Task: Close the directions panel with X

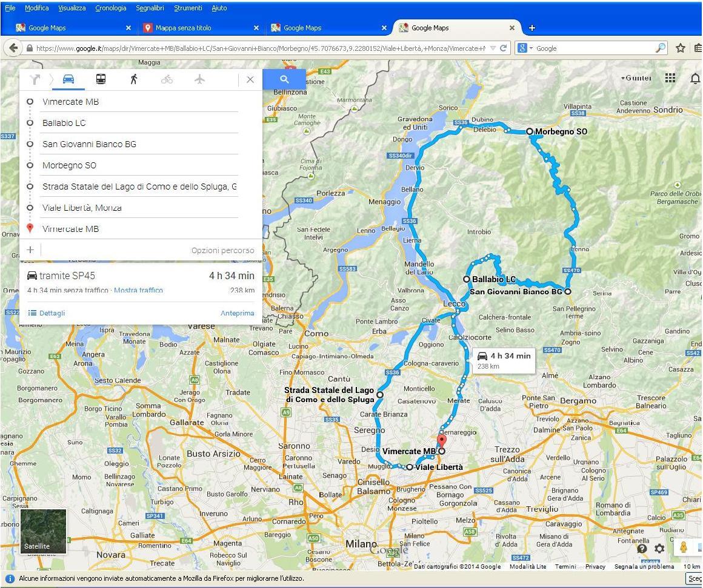Action: (x=250, y=80)
